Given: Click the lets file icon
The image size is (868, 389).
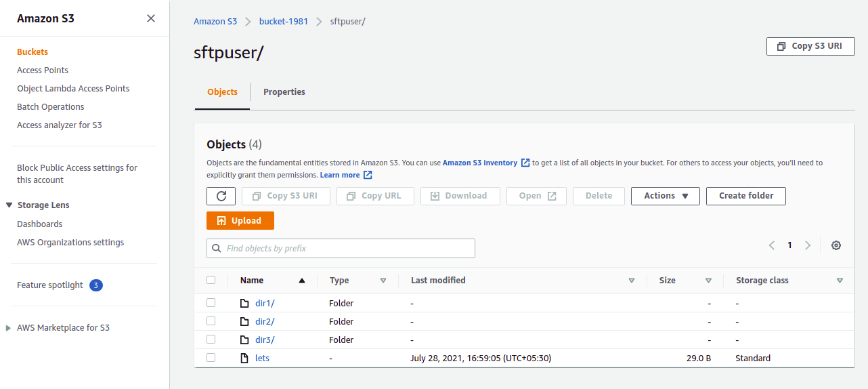Looking at the screenshot, I should pos(244,358).
